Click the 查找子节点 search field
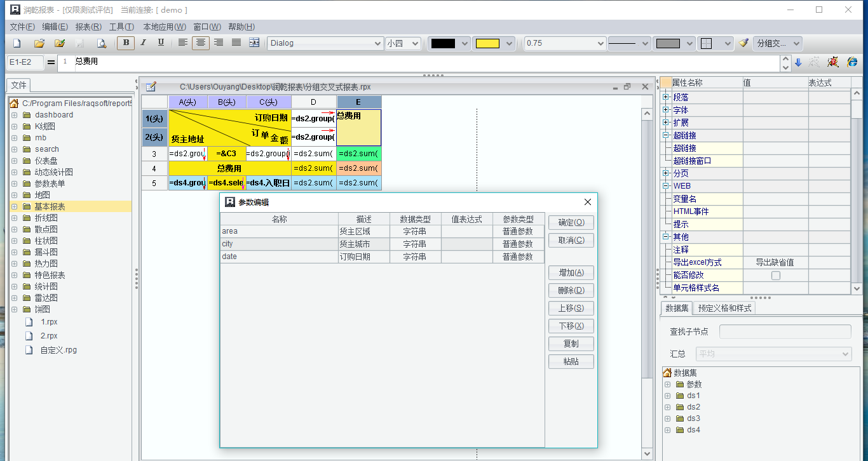The height and width of the screenshot is (461, 868). (785, 331)
